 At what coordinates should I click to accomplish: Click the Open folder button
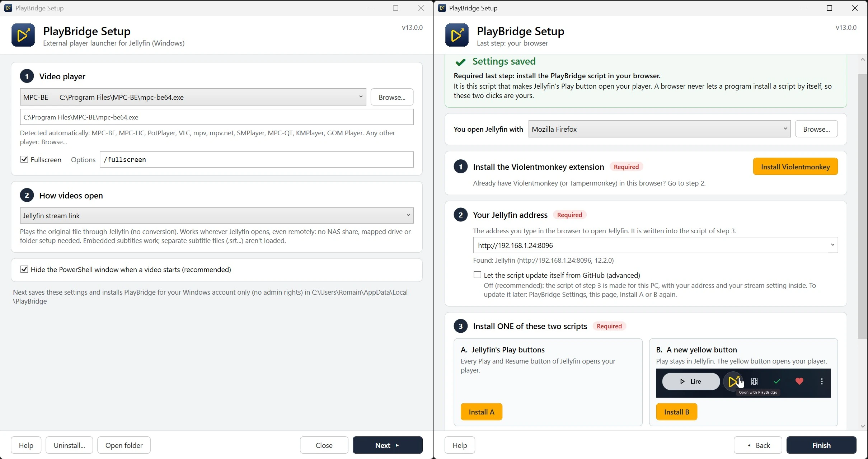pyautogui.click(x=124, y=445)
